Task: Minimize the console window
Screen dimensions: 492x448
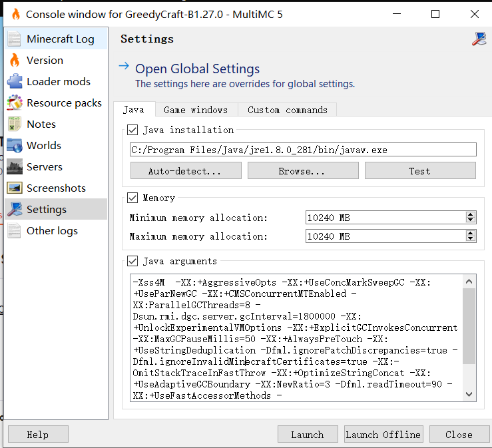Action: point(397,14)
